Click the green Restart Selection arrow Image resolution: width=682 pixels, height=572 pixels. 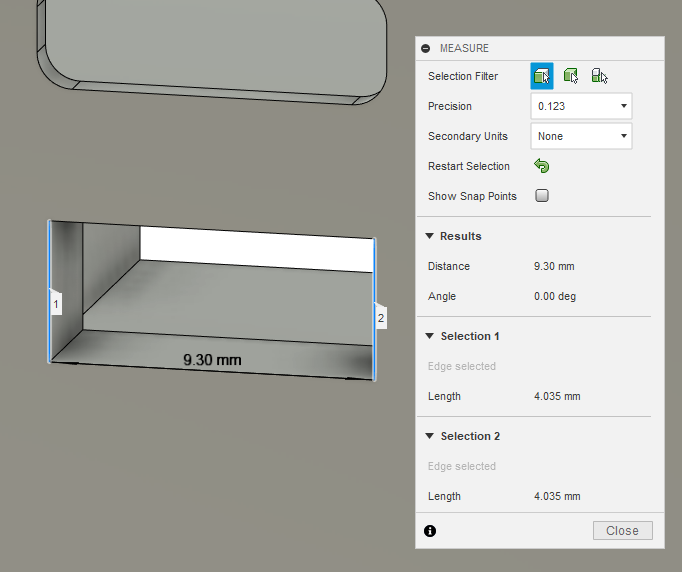[x=542, y=166]
